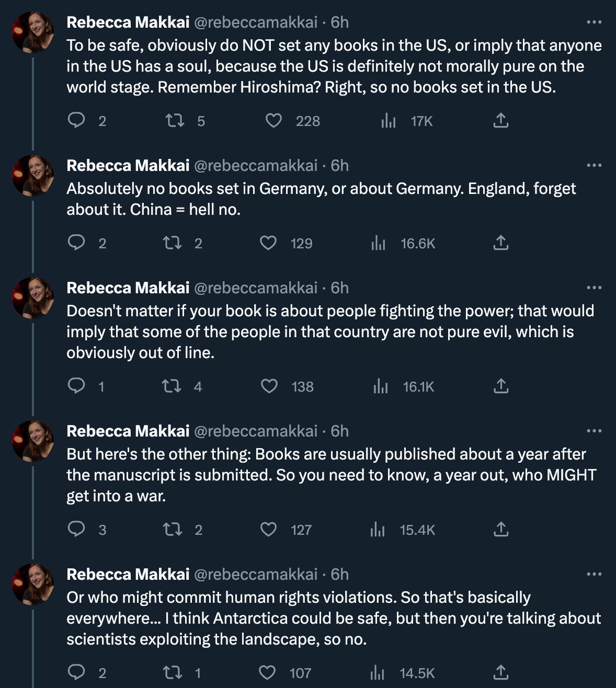View analytics for the 16.6K views tweet
The width and height of the screenshot is (616, 688).
(x=378, y=243)
